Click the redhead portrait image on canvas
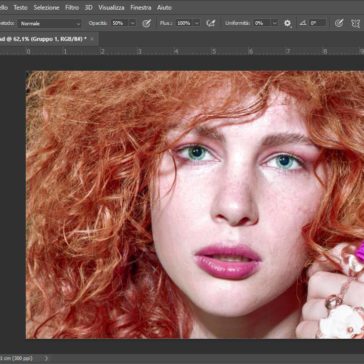 [x=195, y=205]
